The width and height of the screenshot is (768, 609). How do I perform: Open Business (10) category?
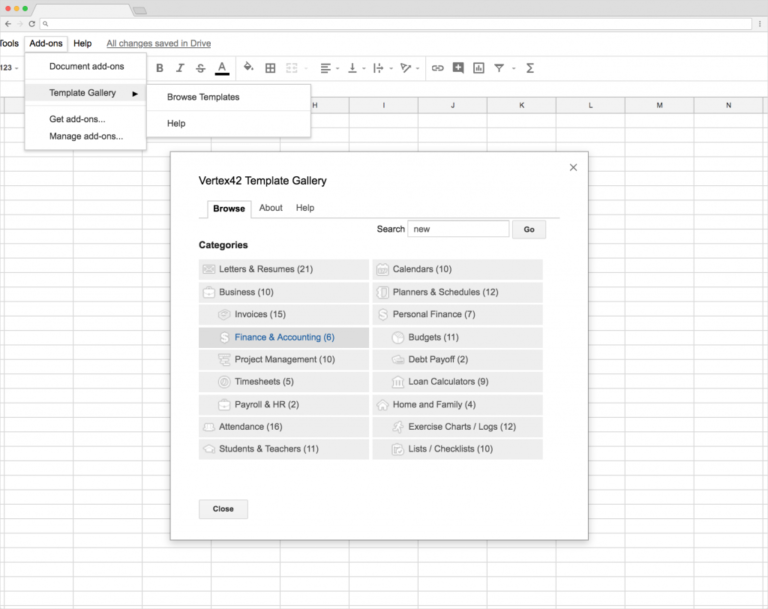point(284,292)
